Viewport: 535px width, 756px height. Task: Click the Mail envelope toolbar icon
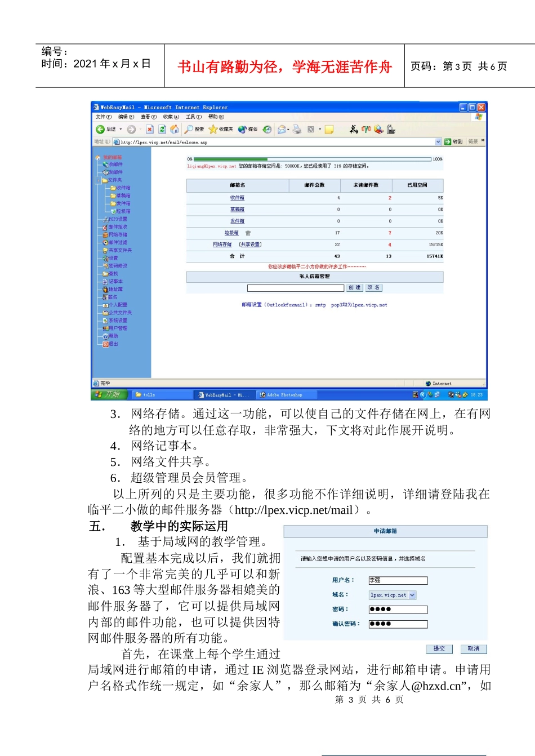click(x=282, y=130)
